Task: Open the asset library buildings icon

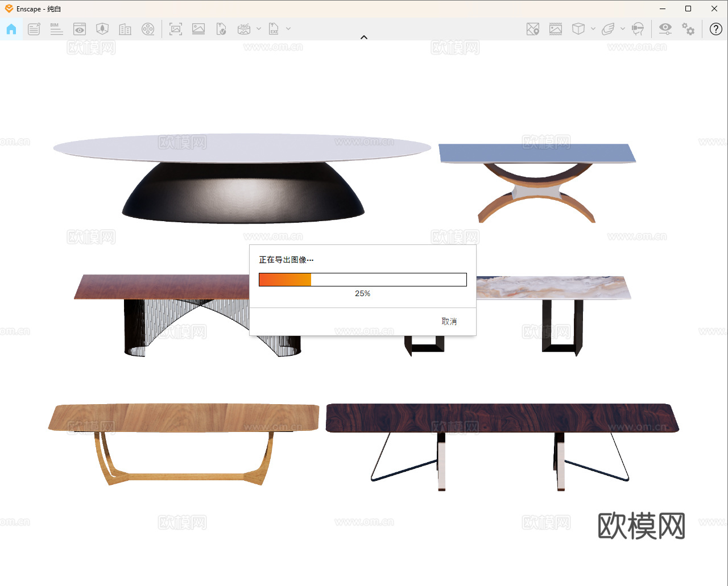Action: click(x=125, y=29)
